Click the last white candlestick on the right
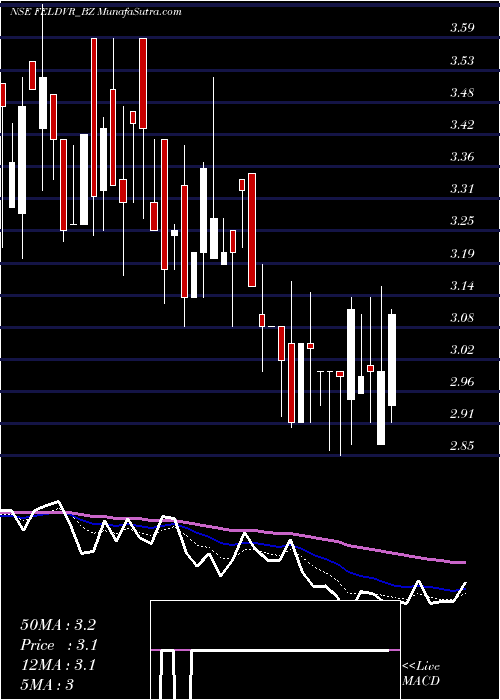Viewport: 500px width, 700px height. point(392,360)
